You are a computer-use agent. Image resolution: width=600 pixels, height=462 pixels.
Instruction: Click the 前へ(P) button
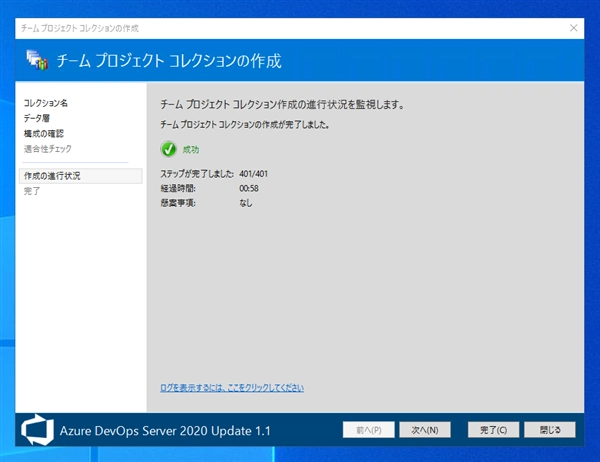(368, 430)
